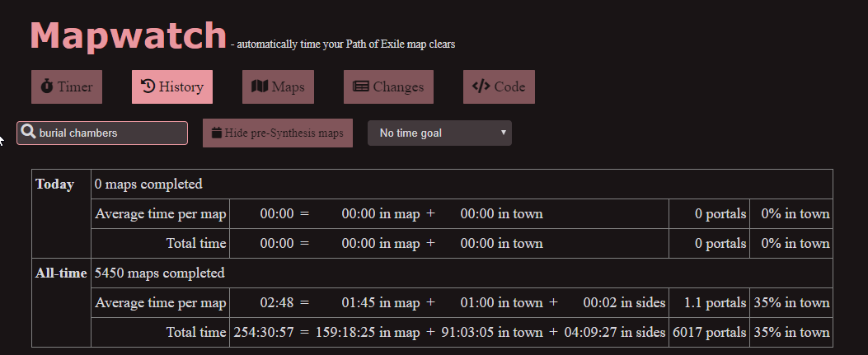Click the magnifying glass search icon
This screenshot has width=868, height=355.
(x=28, y=133)
